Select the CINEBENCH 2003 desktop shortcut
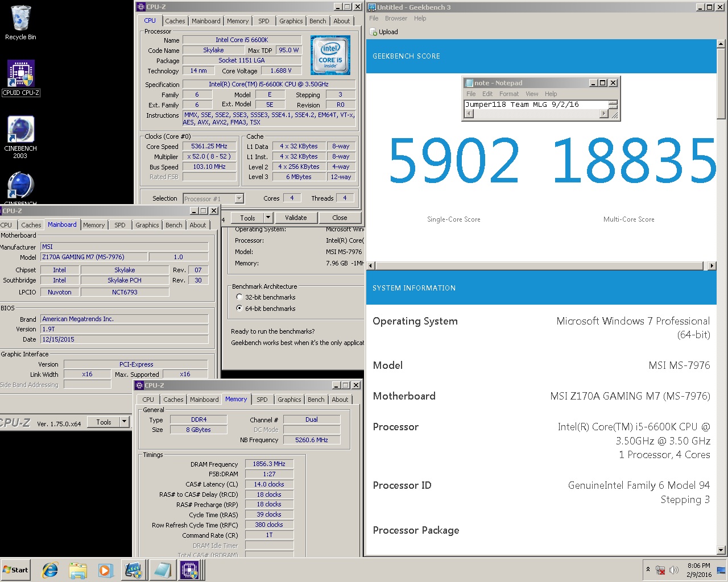The width and height of the screenshot is (728, 582). pos(20,138)
